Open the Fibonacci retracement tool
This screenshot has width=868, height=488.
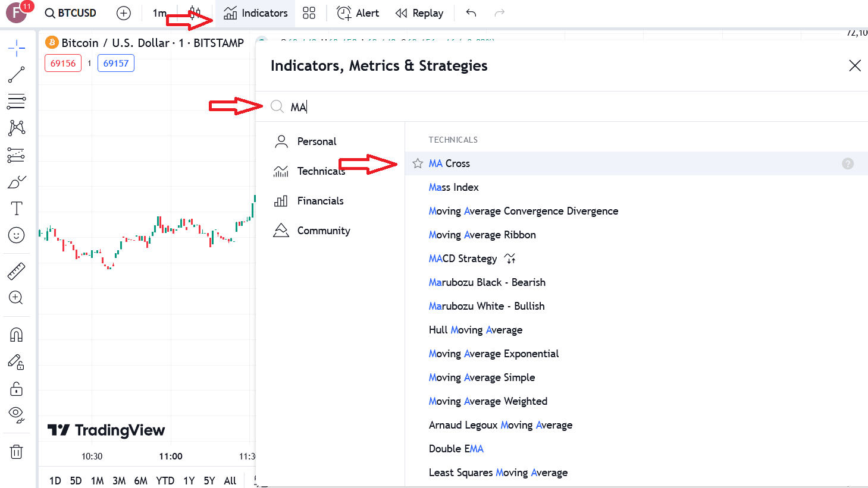click(16, 102)
